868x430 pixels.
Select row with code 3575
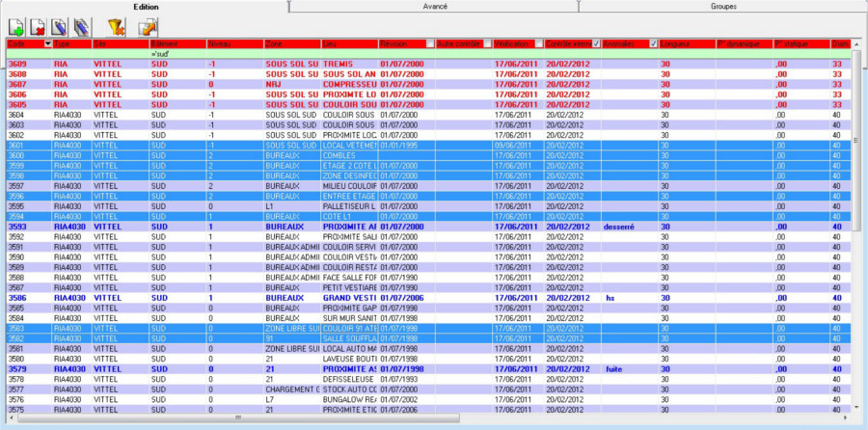pyautogui.click(x=429, y=410)
